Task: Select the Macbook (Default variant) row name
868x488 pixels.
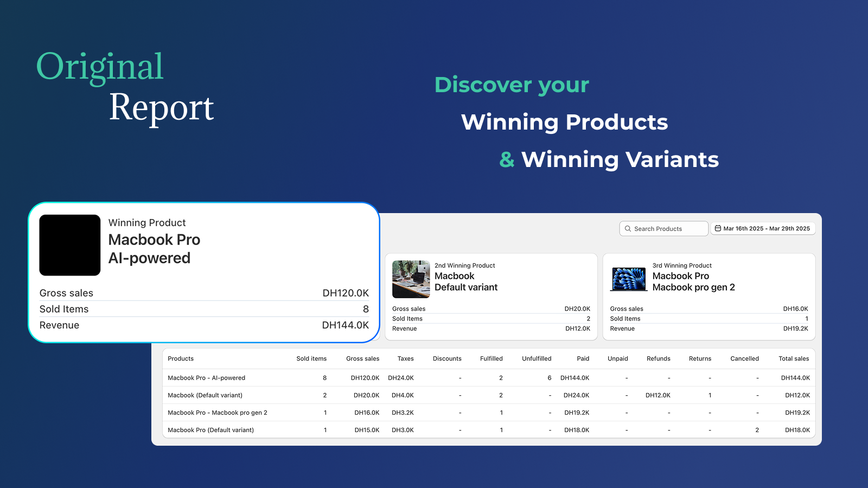Action: click(x=205, y=395)
